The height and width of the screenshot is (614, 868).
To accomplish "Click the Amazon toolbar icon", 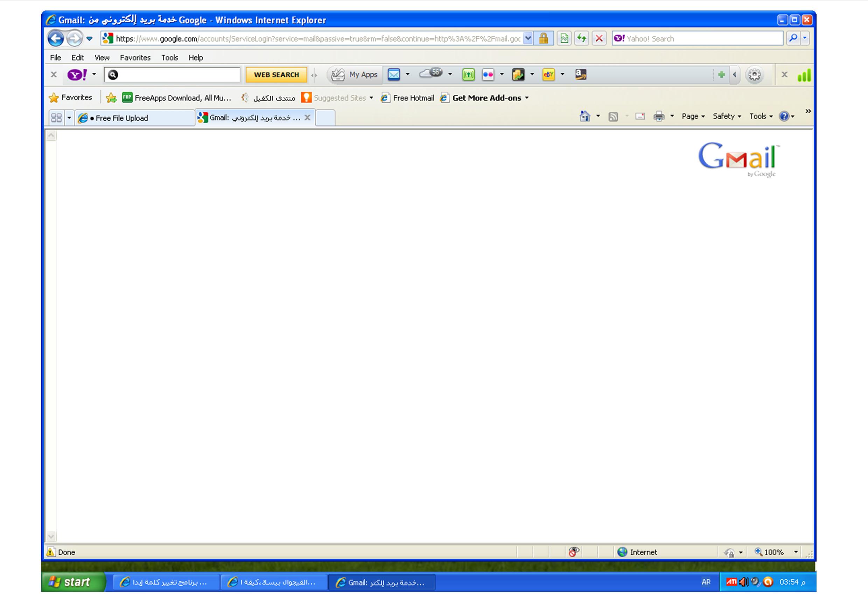I will coord(580,75).
